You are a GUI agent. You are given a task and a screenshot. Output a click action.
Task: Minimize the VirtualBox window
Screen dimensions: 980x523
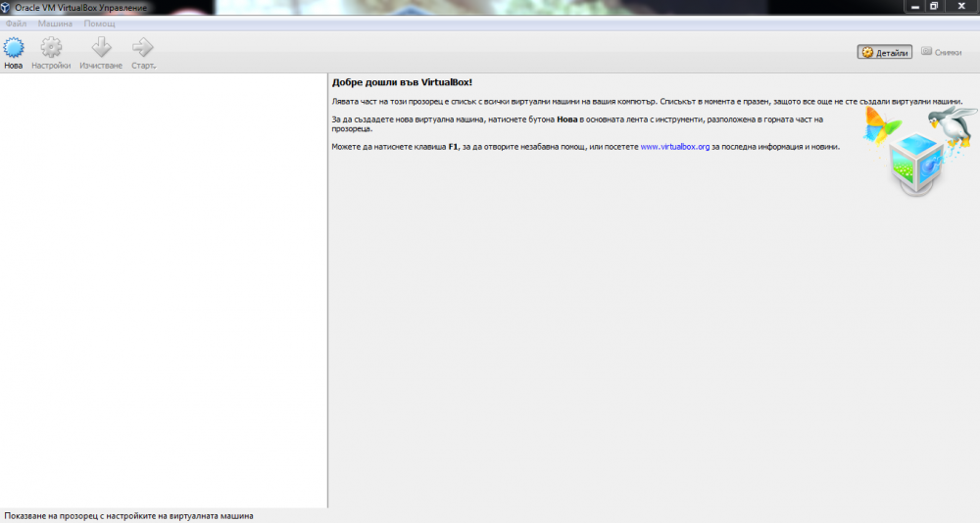(915, 7)
